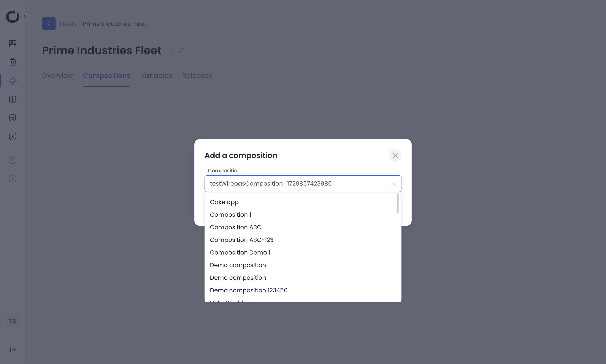Switch to the Overview tab
Image resolution: width=606 pixels, height=364 pixels.
(57, 75)
